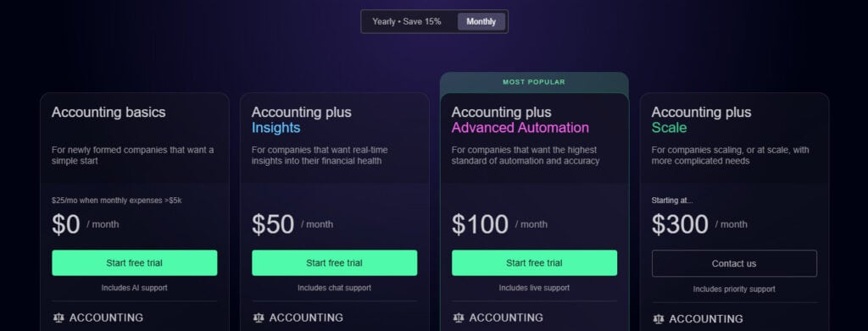Click ACCOUNTING section label in basics card
868x331 pixels.
click(106, 317)
